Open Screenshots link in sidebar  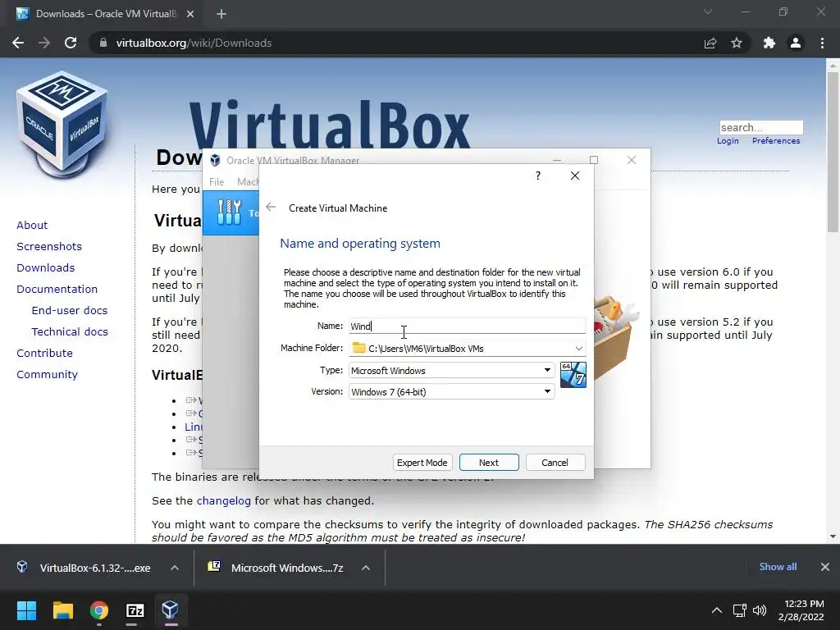coord(49,246)
